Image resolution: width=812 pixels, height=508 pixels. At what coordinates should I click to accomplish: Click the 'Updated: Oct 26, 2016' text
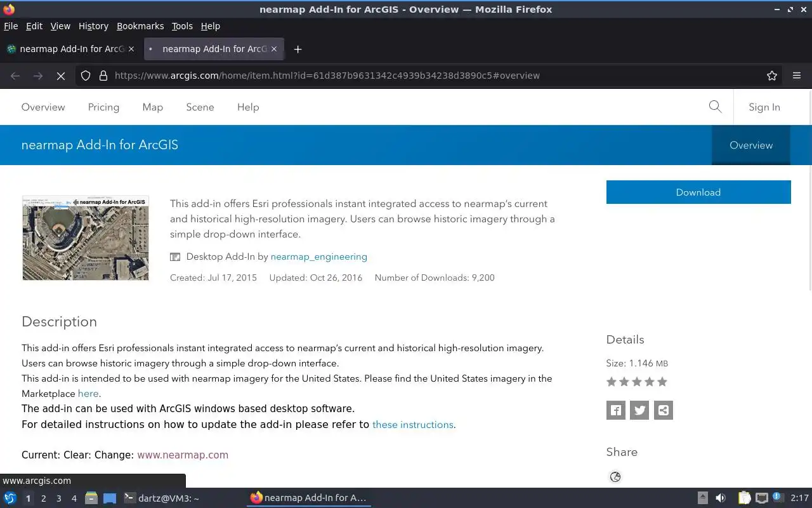[x=316, y=277]
